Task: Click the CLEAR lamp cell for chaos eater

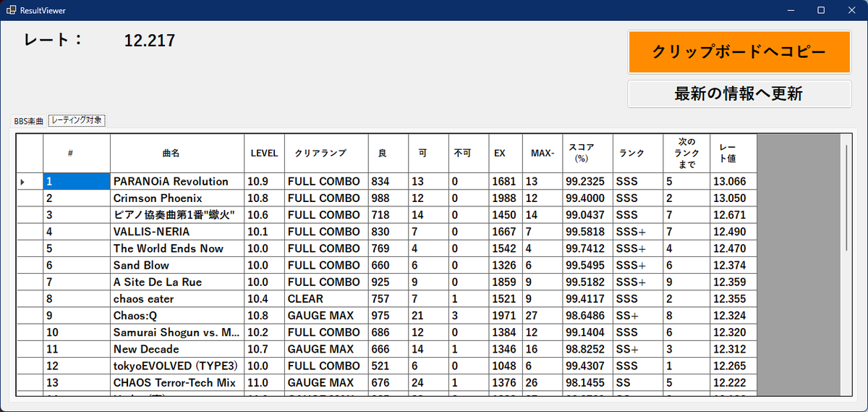Action: [x=326, y=298]
